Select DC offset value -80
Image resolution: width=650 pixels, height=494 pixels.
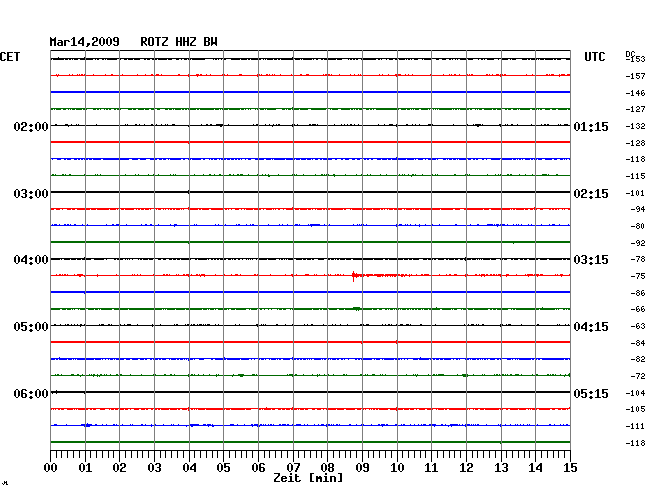click(x=638, y=227)
